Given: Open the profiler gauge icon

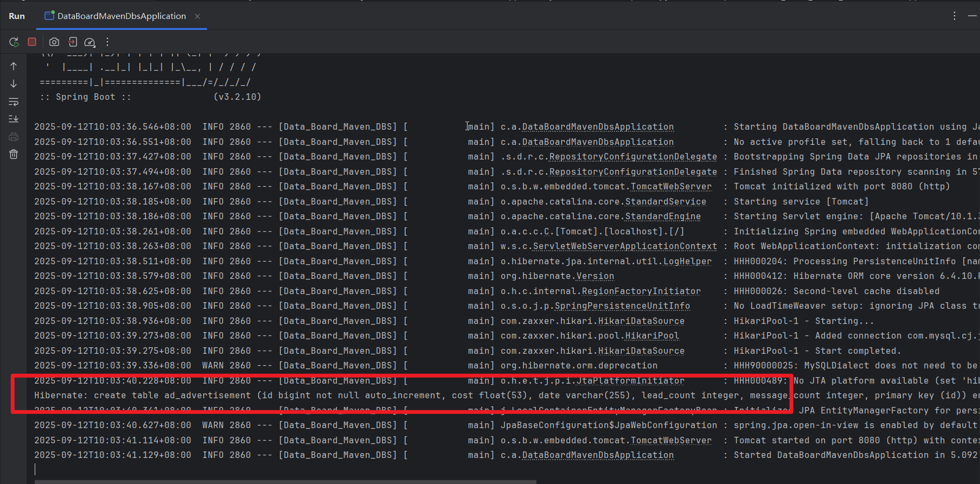Looking at the screenshot, I should click(90, 42).
